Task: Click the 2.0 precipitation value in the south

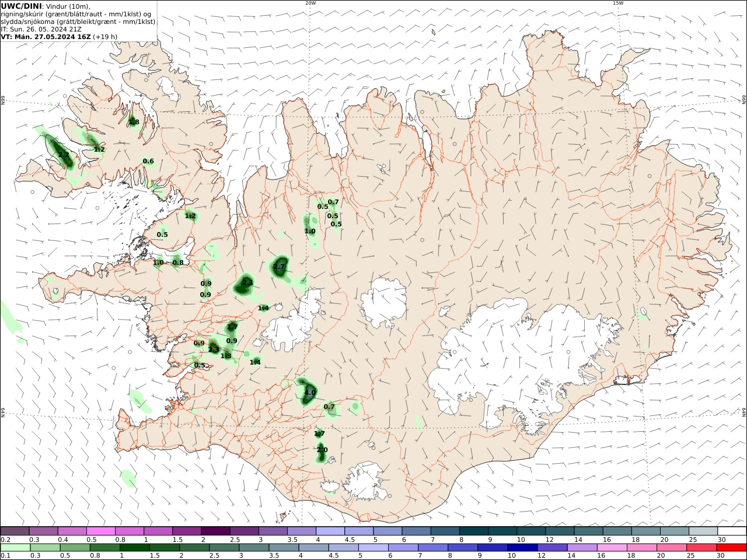Action: click(322, 450)
